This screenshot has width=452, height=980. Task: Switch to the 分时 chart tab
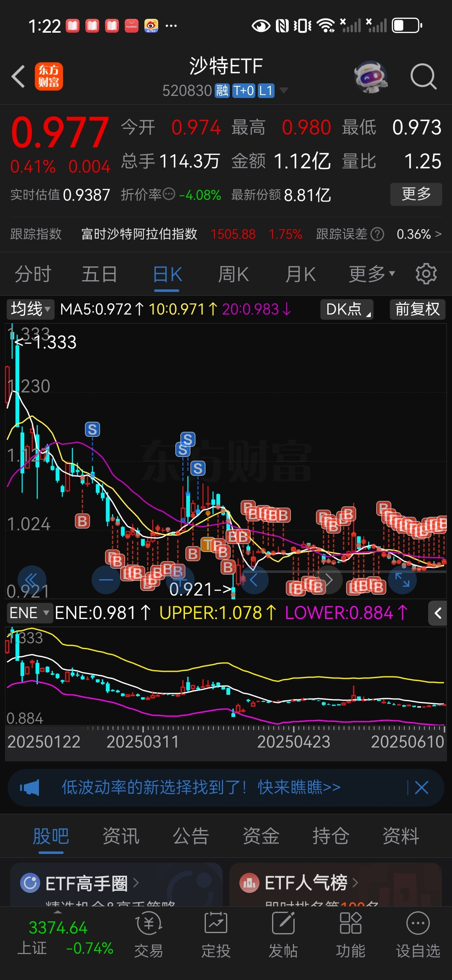click(33, 274)
